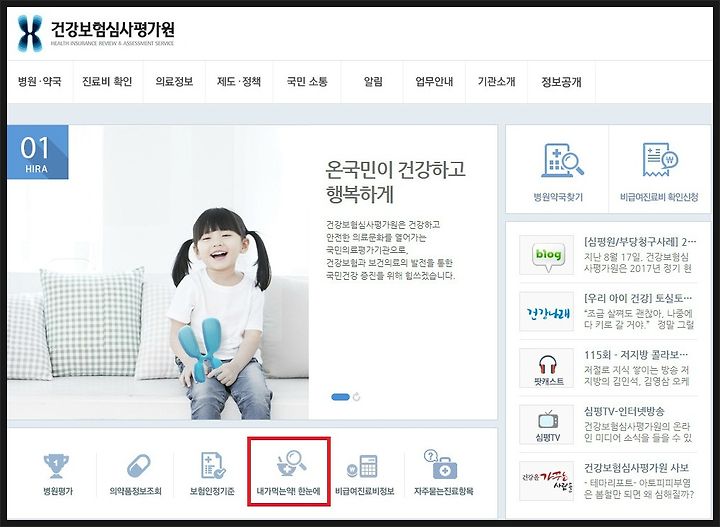Open the 병원약국찾기 hospital search icon

(562, 161)
